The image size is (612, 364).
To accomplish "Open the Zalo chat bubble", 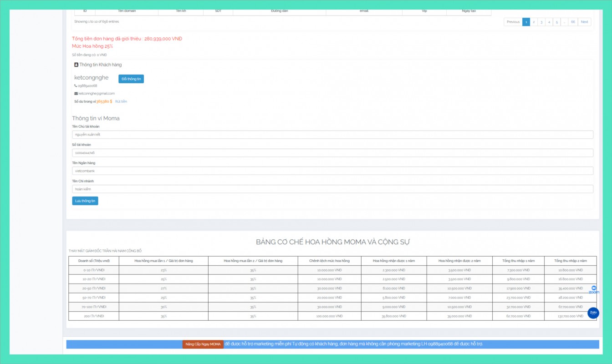I will [x=593, y=313].
